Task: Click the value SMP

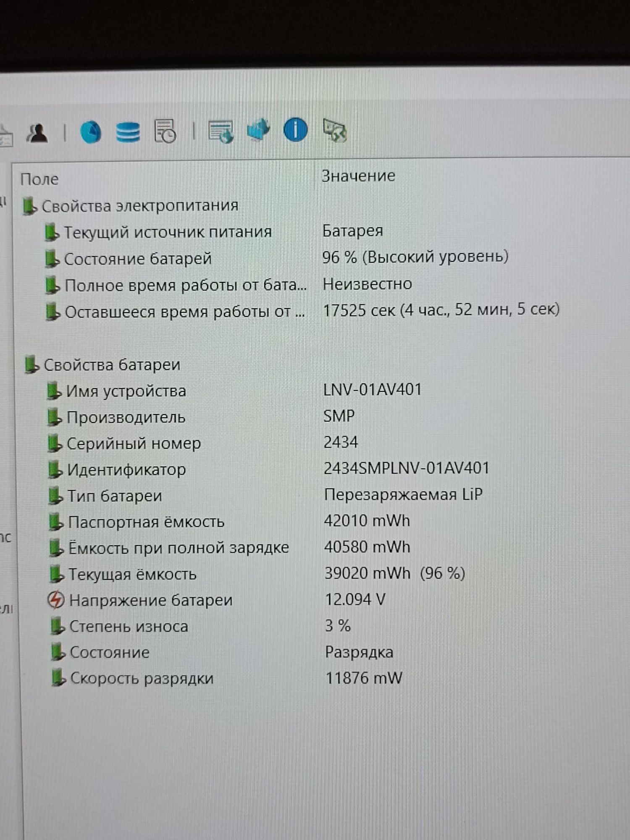Action: 339,416
